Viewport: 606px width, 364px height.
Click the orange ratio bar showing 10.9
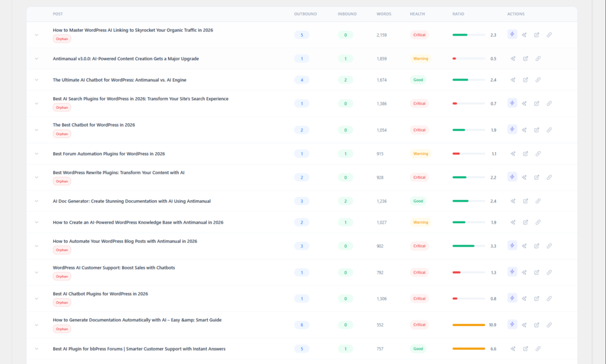pyautogui.click(x=469, y=324)
